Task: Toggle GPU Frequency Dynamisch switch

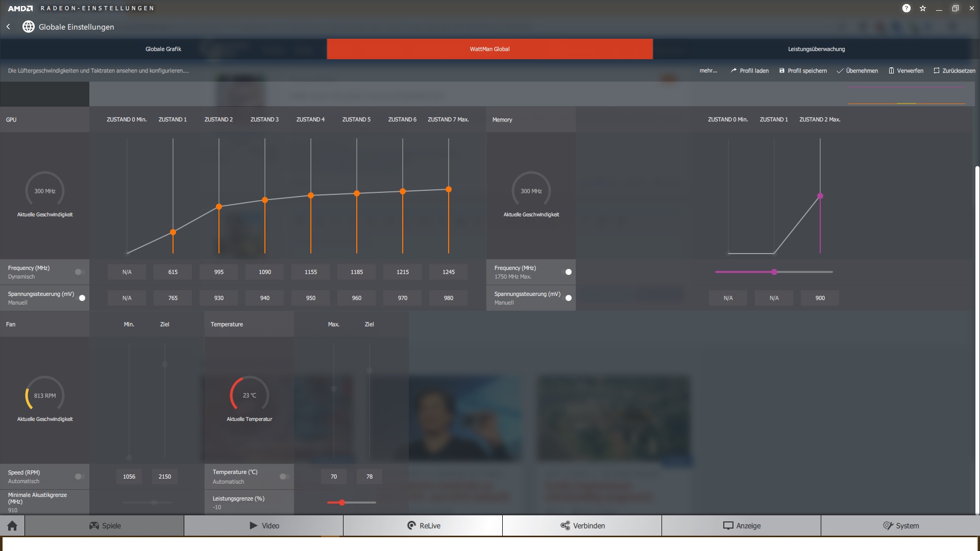Action: pos(79,272)
